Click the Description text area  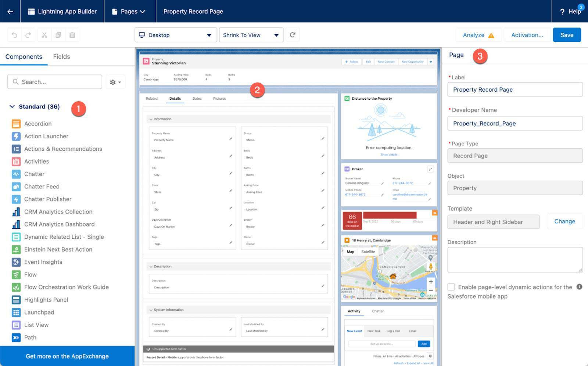(515, 260)
